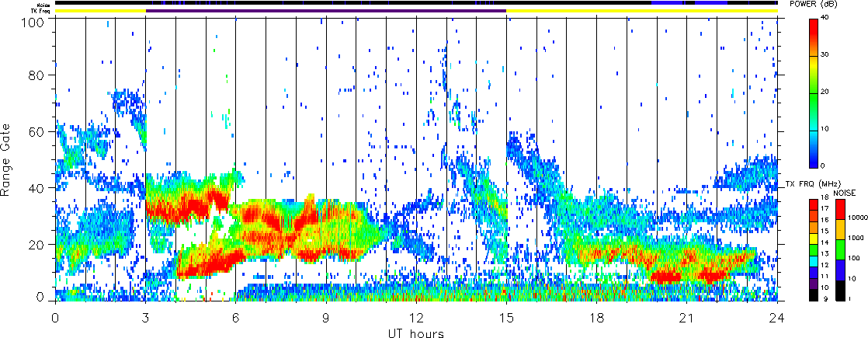Select the 3 UT hours tick label
The width and height of the screenshot is (868, 338).
[x=146, y=318]
